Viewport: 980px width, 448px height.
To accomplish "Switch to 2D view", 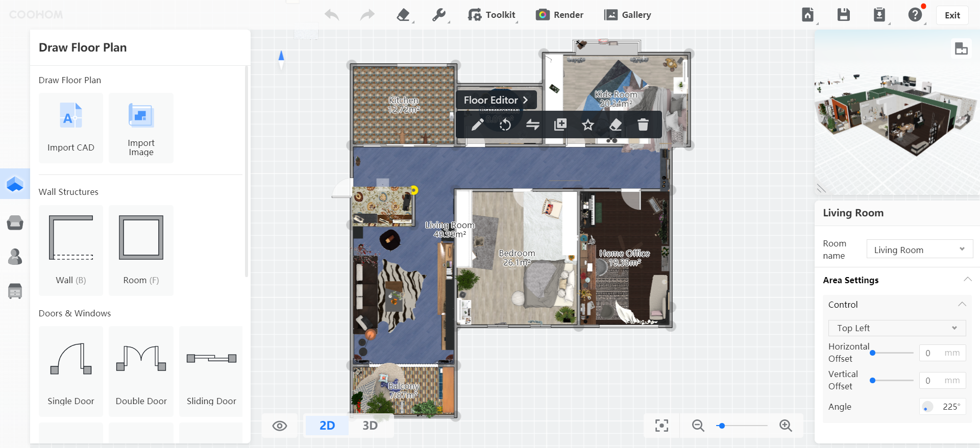I will pos(327,426).
